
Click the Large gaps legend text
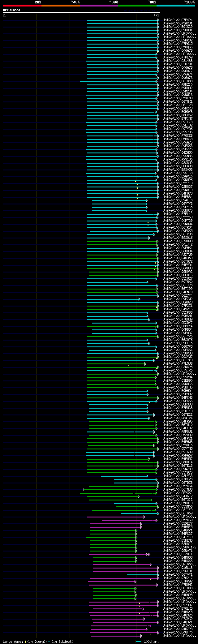point(38,642)
